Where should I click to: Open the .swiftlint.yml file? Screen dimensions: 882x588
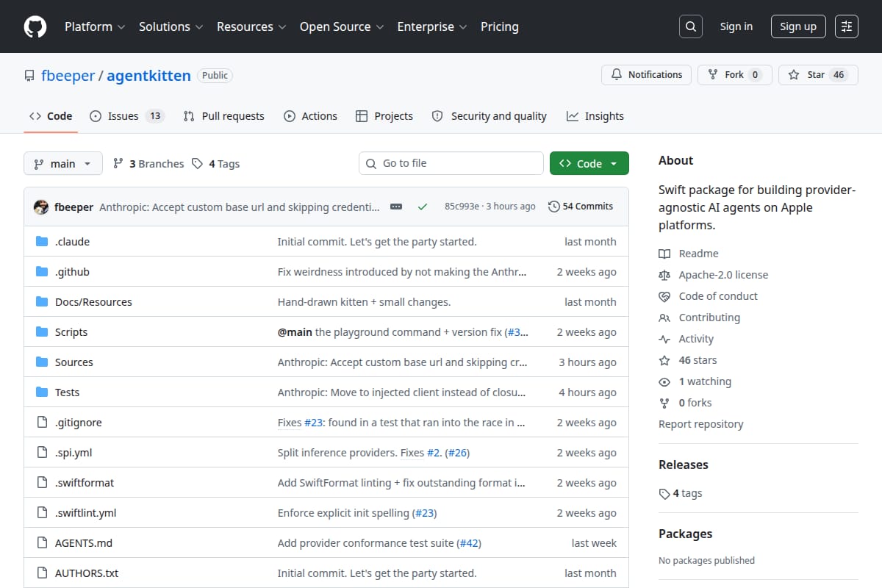coord(86,513)
